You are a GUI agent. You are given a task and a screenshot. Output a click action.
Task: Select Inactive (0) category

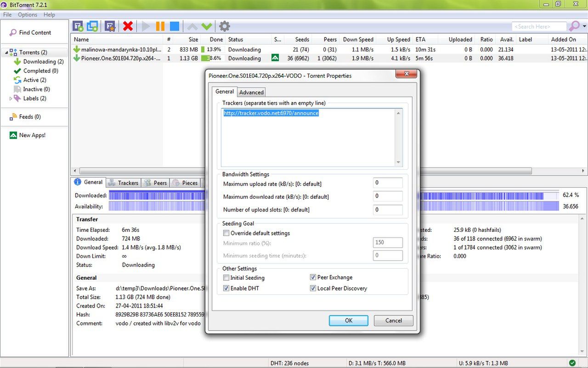[32, 89]
